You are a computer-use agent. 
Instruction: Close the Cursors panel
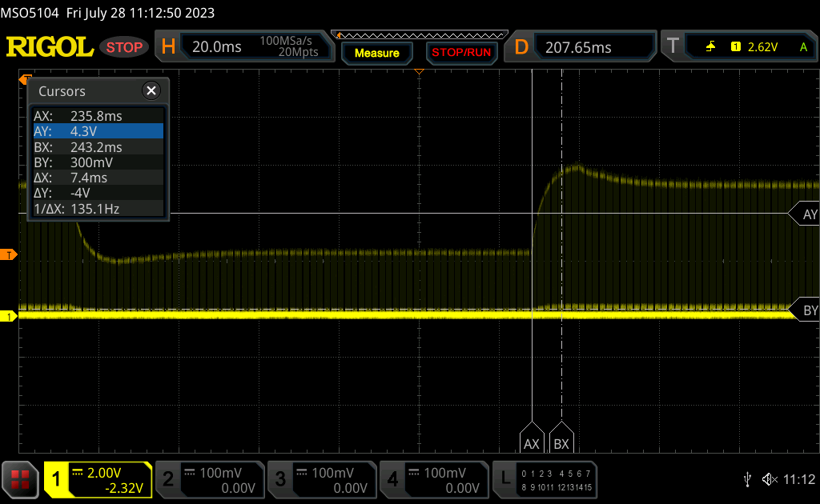151,91
